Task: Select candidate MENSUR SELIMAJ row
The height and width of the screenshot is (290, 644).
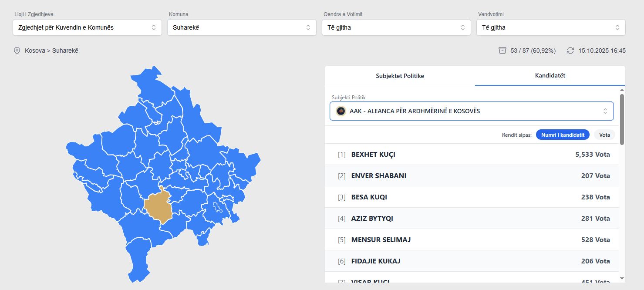Action: coord(472,240)
